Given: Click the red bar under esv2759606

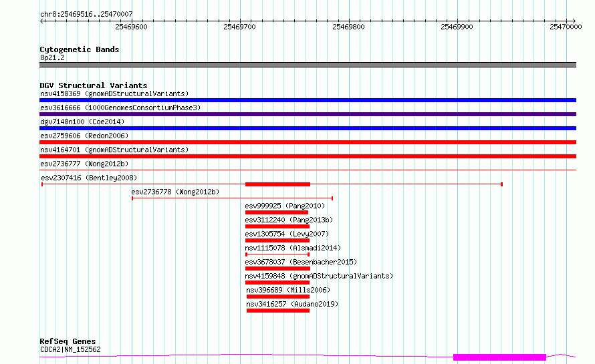Looking at the screenshot, I should (x=308, y=142).
